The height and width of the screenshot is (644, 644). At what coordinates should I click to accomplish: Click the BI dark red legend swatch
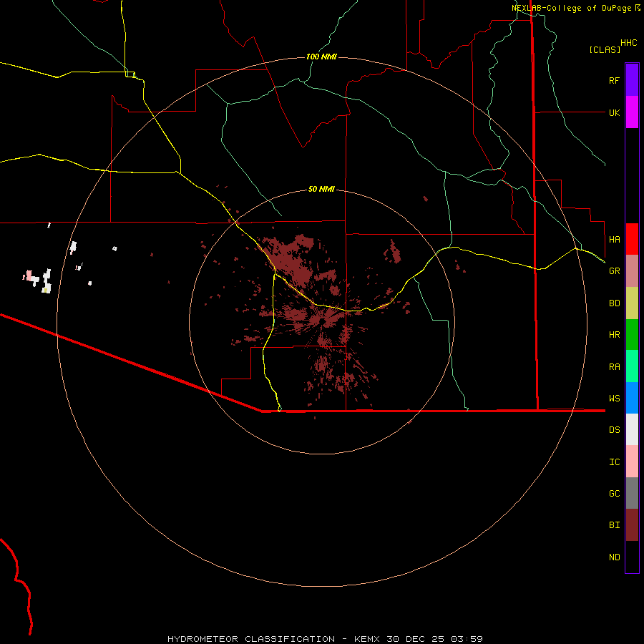[x=632, y=525]
